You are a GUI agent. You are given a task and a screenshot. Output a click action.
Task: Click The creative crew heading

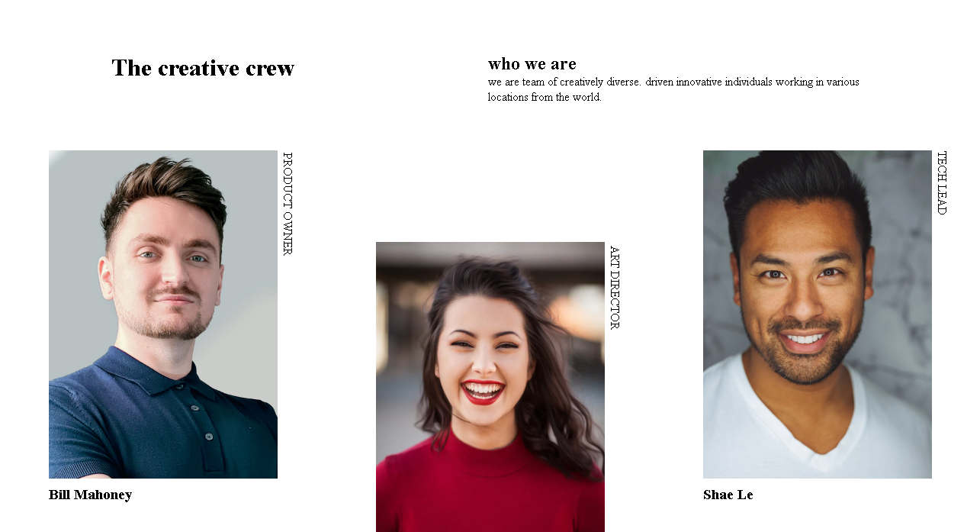click(x=203, y=68)
